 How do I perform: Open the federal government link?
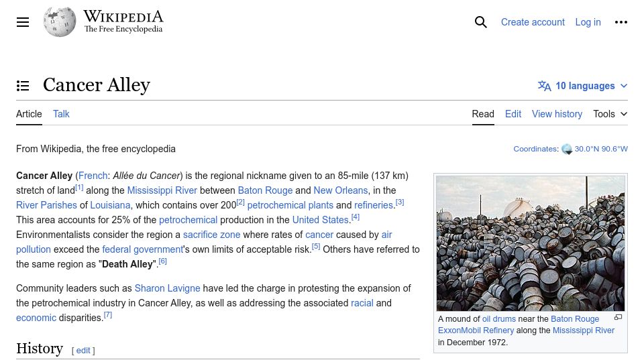click(x=142, y=249)
